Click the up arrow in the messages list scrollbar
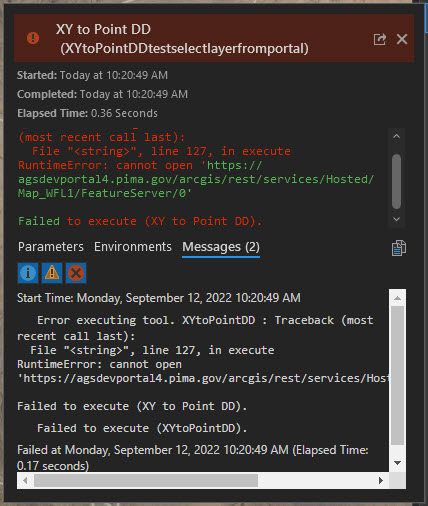 [397, 298]
